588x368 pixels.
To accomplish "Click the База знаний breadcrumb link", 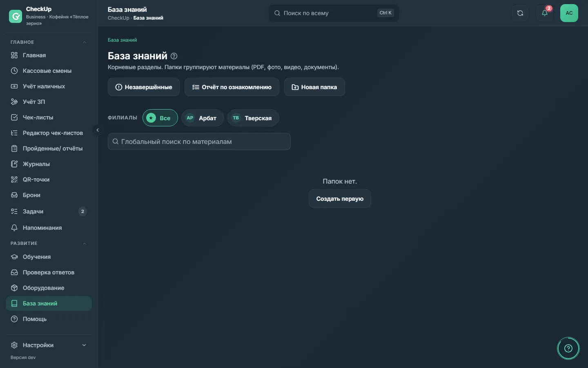I will 122,40.
